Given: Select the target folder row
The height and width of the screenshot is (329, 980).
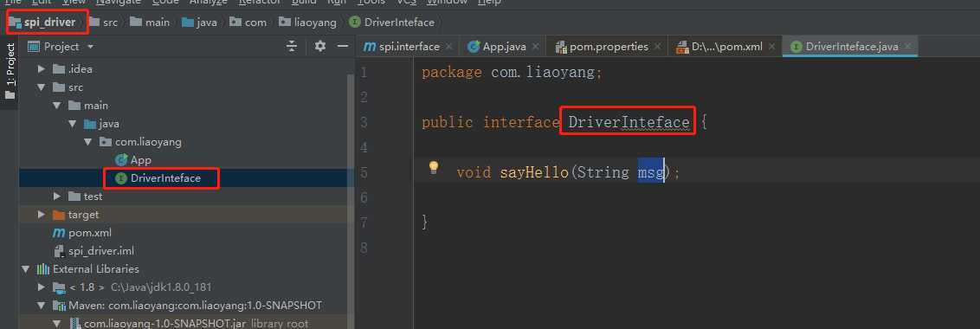Looking at the screenshot, I should click(x=186, y=215).
